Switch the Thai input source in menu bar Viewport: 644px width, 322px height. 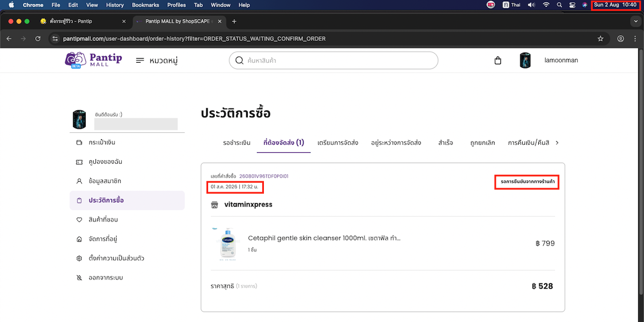click(512, 5)
